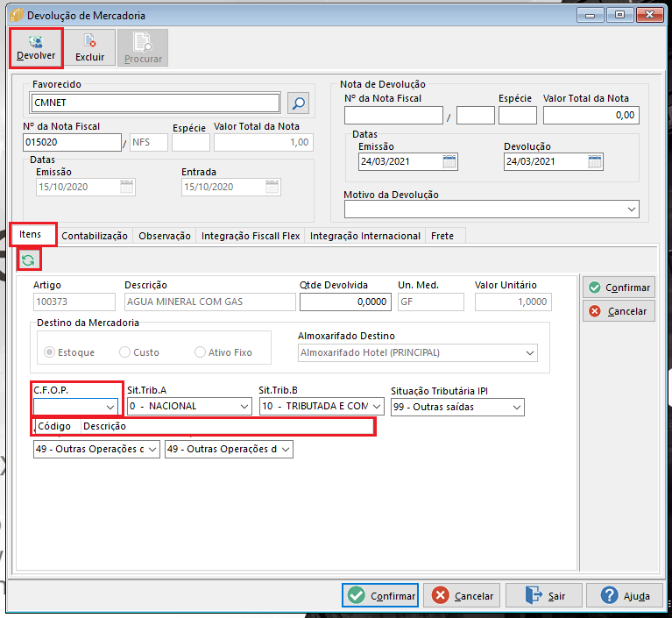Screen dimensions: 672x618
Task: Select the Ativo Fixo radio button
Action: coord(200,352)
